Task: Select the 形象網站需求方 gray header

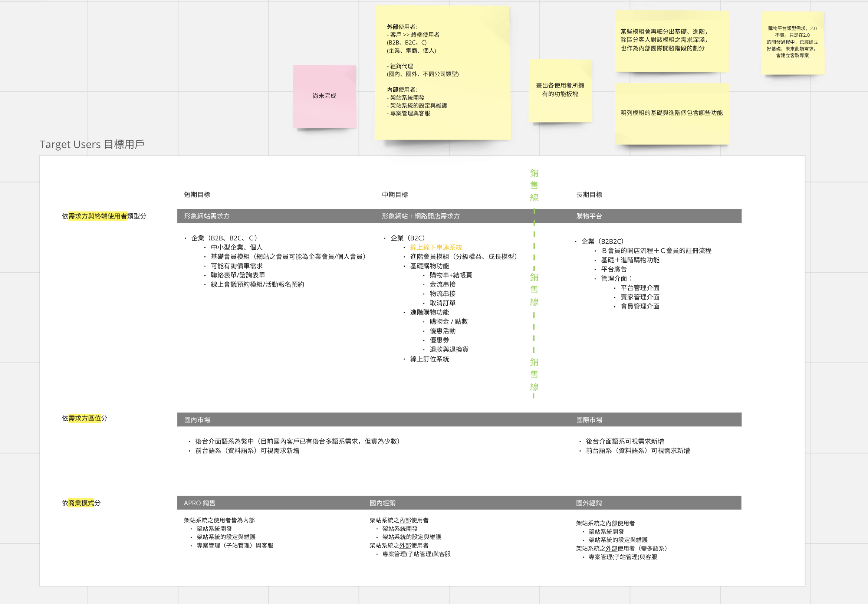Action: (x=207, y=216)
